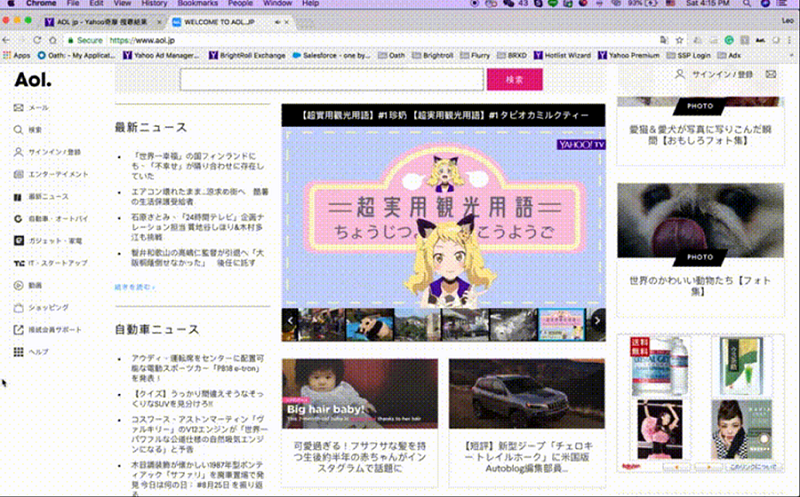Open the Oath bookmarks folder

391,55
